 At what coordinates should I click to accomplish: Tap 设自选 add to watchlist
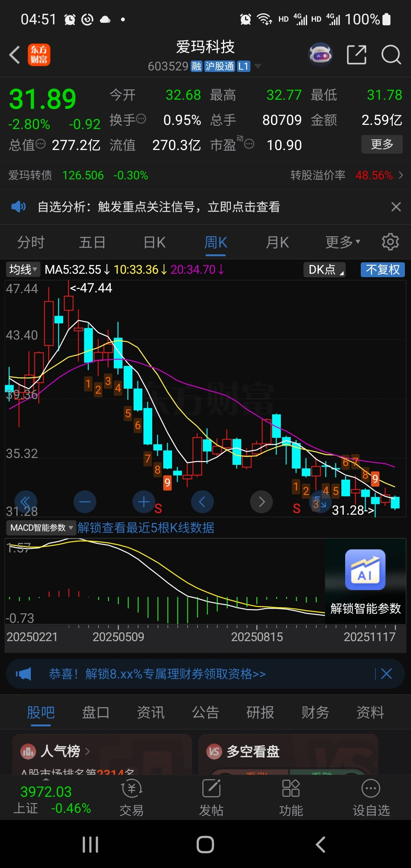click(x=371, y=798)
